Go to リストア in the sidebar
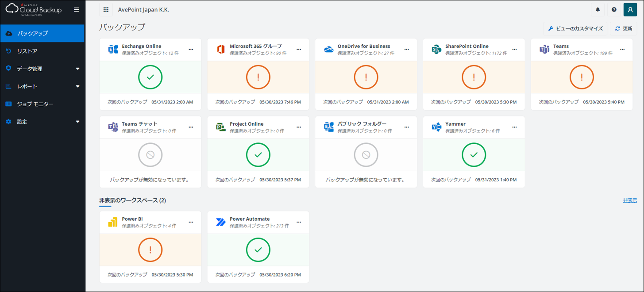Image resolution: width=644 pixels, height=292 pixels. [42, 51]
